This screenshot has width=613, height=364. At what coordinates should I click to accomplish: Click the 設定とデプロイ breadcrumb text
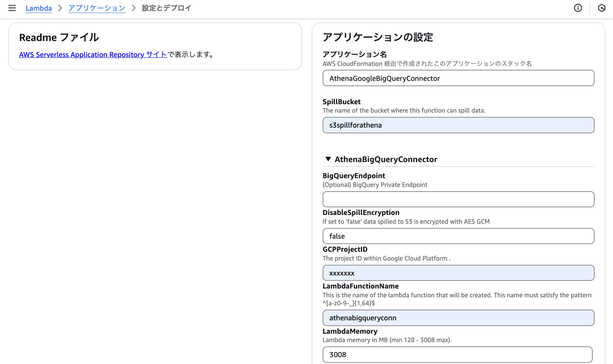167,8
